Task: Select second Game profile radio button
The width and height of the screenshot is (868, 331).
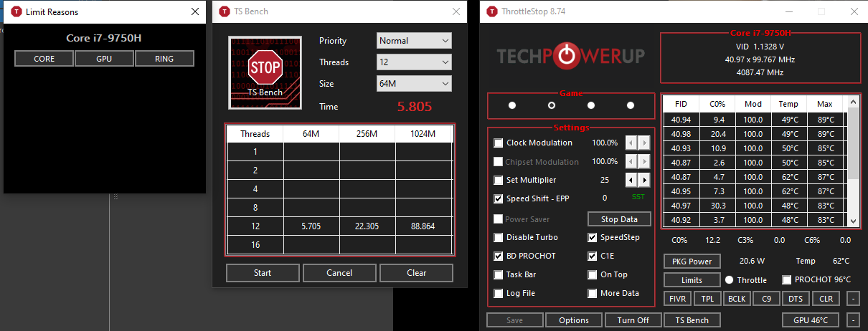Action: point(552,105)
